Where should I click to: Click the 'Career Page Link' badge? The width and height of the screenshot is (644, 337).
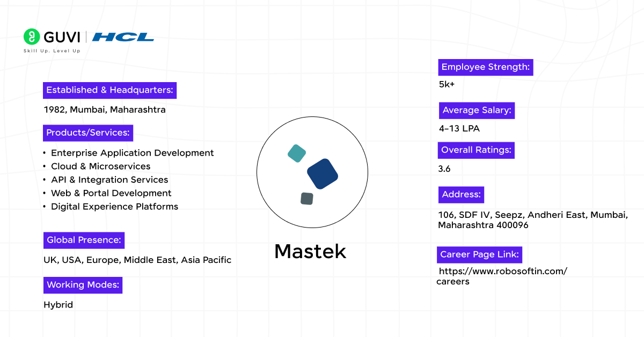pyautogui.click(x=479, y=254)
